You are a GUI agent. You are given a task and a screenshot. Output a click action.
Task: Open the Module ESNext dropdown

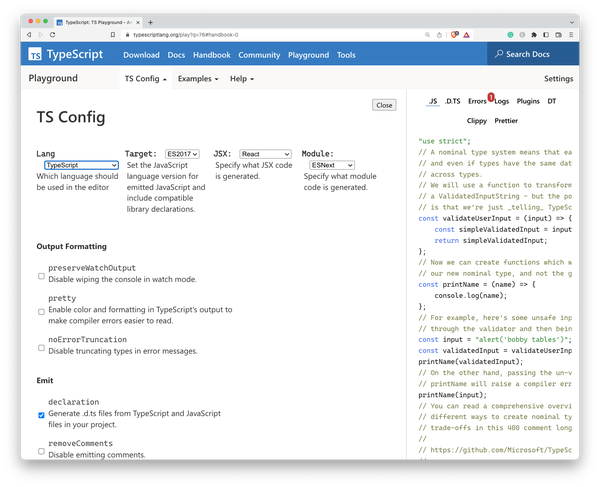[x=332, y=165]
